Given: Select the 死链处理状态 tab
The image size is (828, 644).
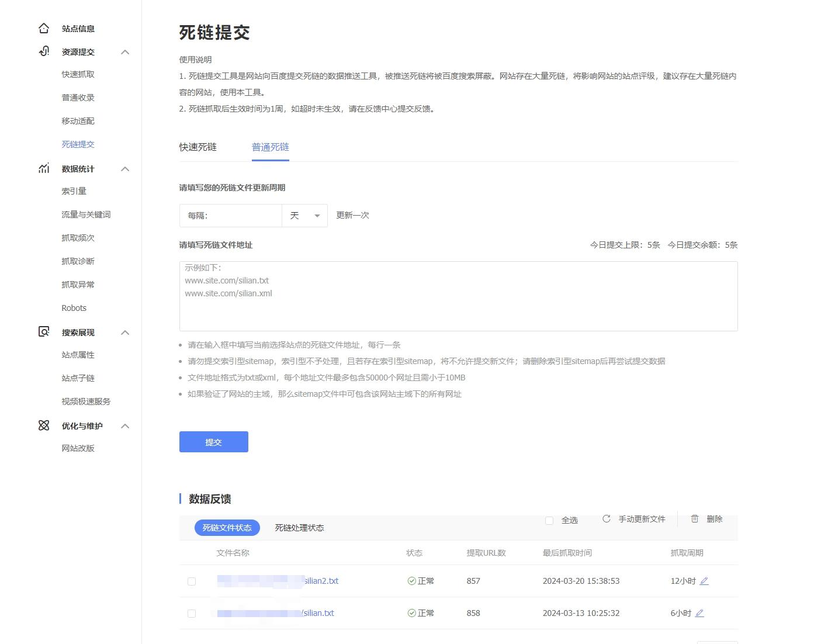Looking at the screenshot, I should coord(299,528).
